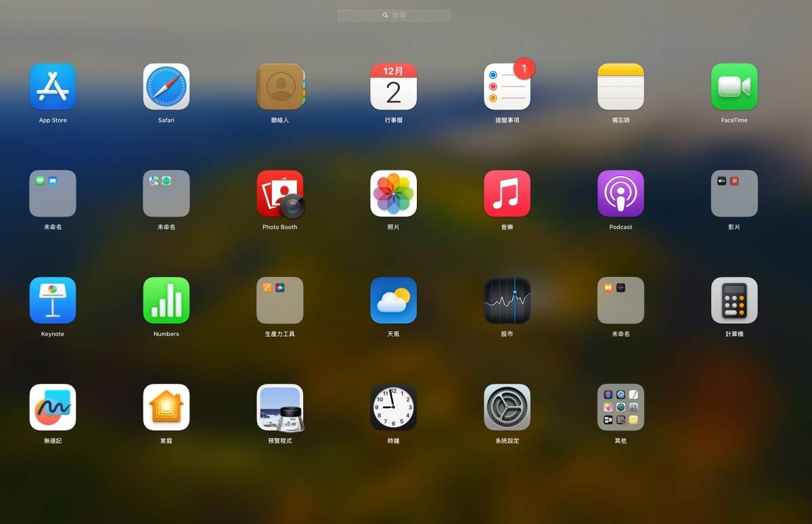Launch the 音樂 music app
812x524 pixels.
click(x=507, y=194)
